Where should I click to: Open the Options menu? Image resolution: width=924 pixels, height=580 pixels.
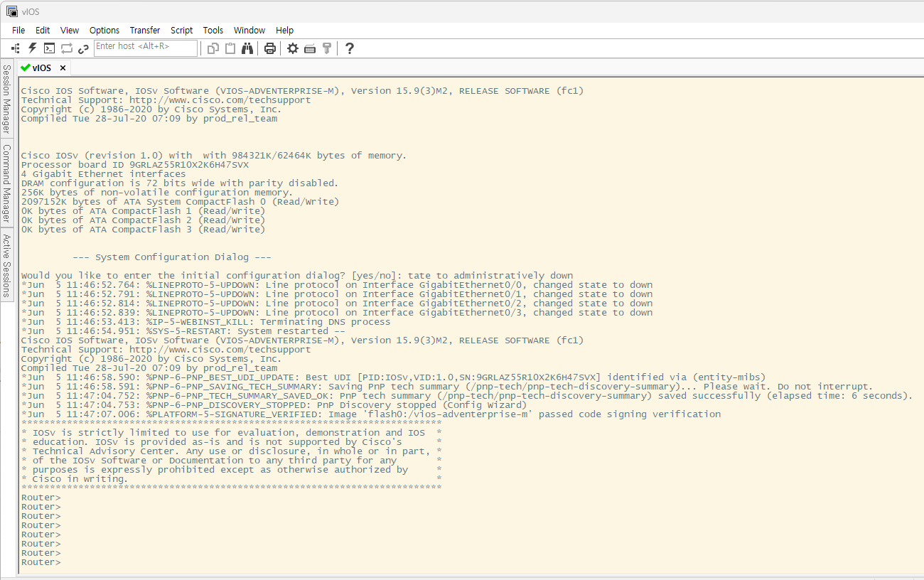[x=104, y=30]
